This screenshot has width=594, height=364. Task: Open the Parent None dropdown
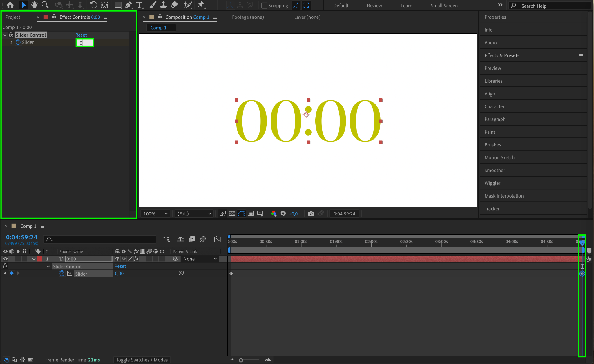coord(200,259)
